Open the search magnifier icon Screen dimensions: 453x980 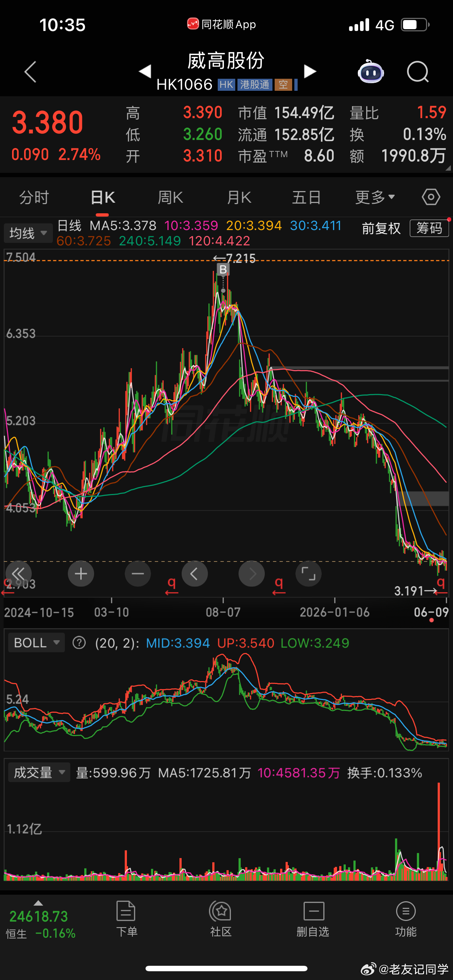tap(418, 71)
